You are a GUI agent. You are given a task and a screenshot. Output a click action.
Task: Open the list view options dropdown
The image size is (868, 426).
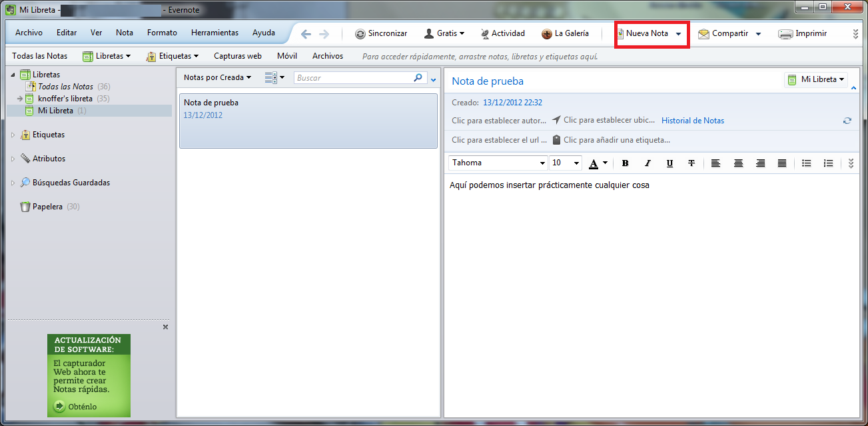274,78
